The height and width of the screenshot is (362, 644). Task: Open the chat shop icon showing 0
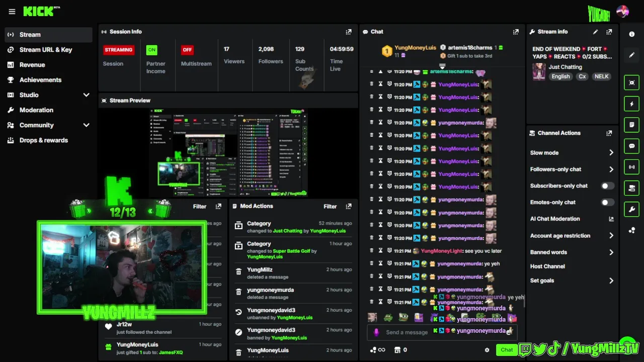[x=400, y=350]
